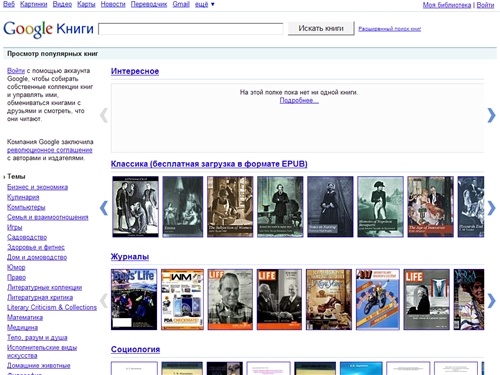Select the Кулинария topic
This screenshot has width=500, height=375.
23,197
